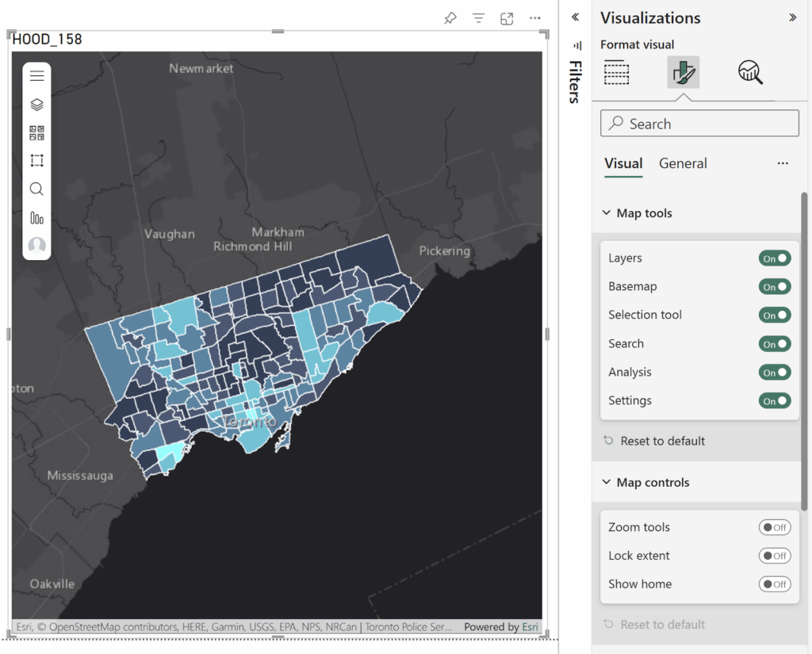812x654 pixels.
Task: Enter focus mode for map visual
Action: [x=507, y=18]
